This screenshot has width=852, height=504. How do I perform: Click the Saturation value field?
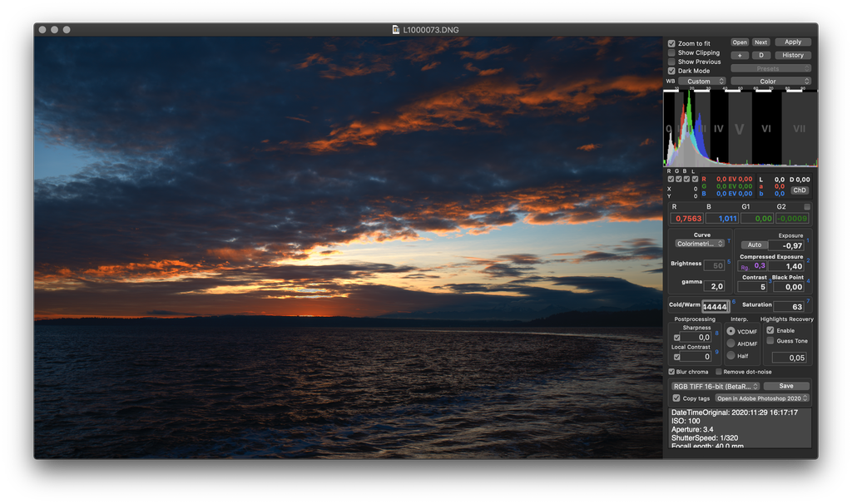787,307
